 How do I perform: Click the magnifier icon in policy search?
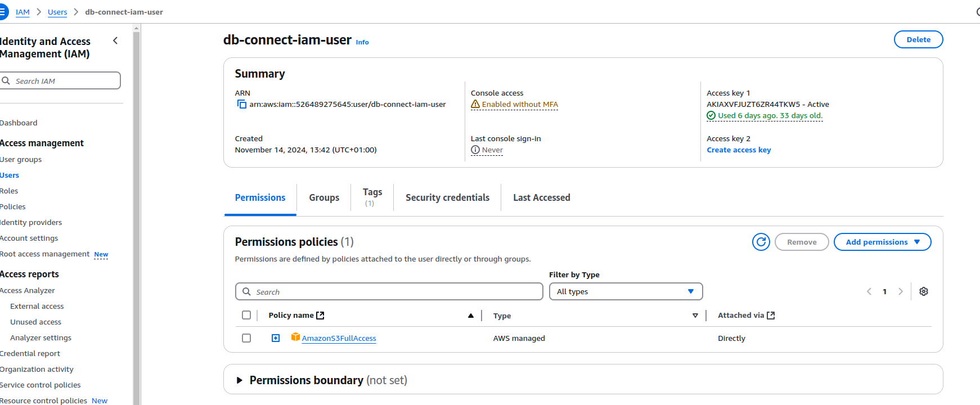coord(246,291)
